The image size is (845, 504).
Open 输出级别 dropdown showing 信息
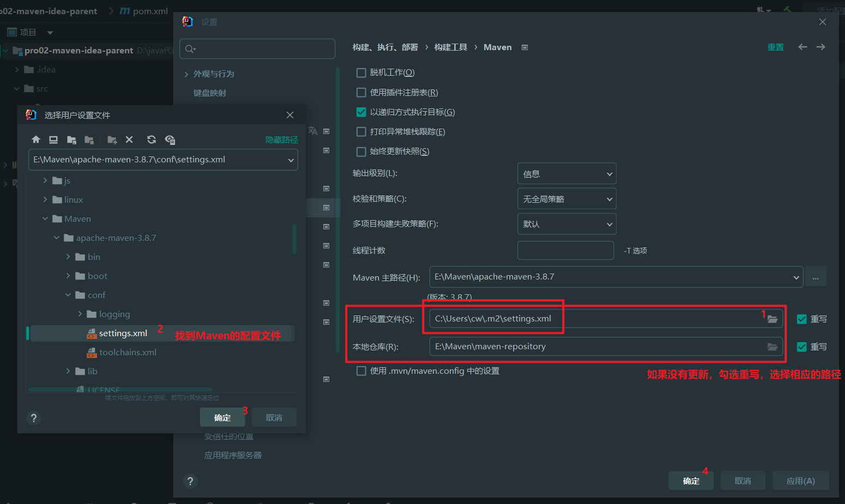pyautogui.click(x=566, y=174)
